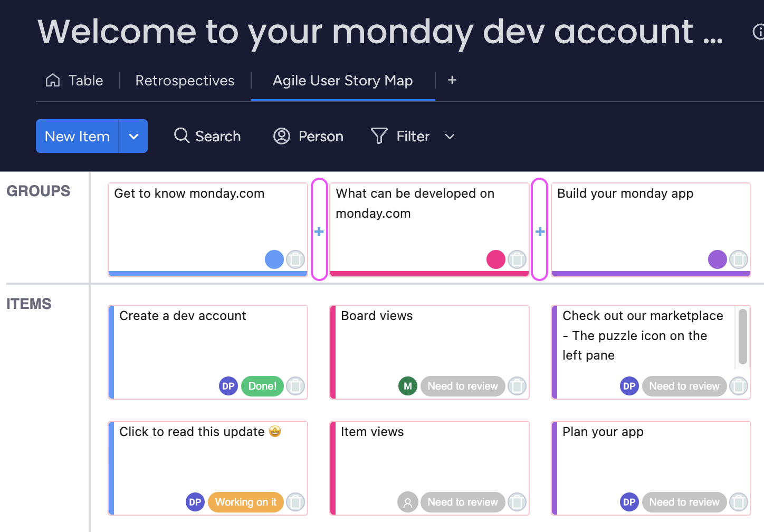Click the Search button label

click(218, 136)
